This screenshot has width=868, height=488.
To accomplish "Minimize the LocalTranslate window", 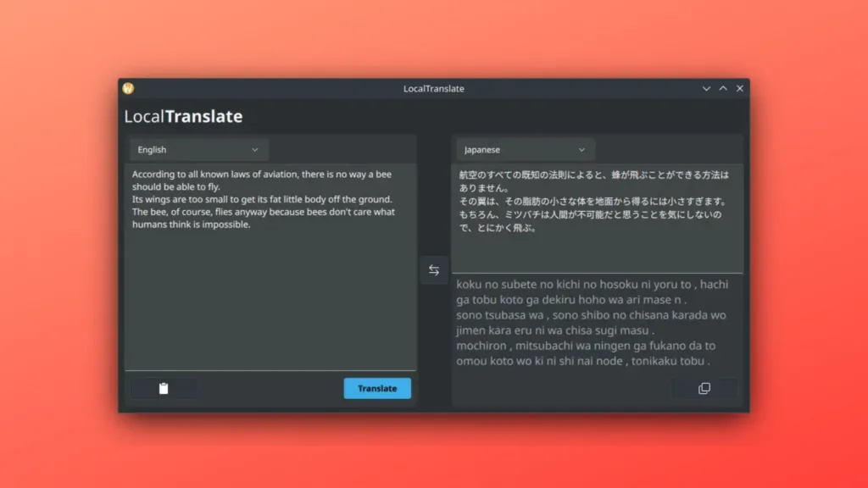I will pyautogui.click(x=706, y=88).
